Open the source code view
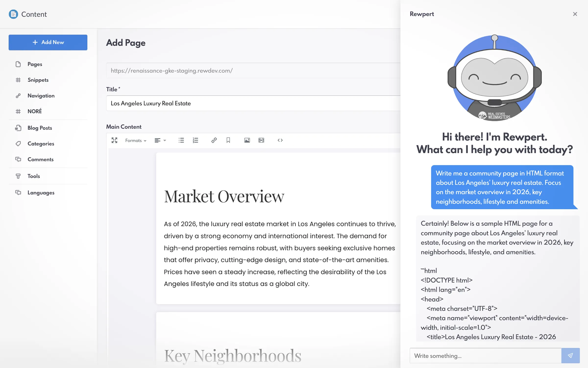The image size is (588, 368). point(280,140)
